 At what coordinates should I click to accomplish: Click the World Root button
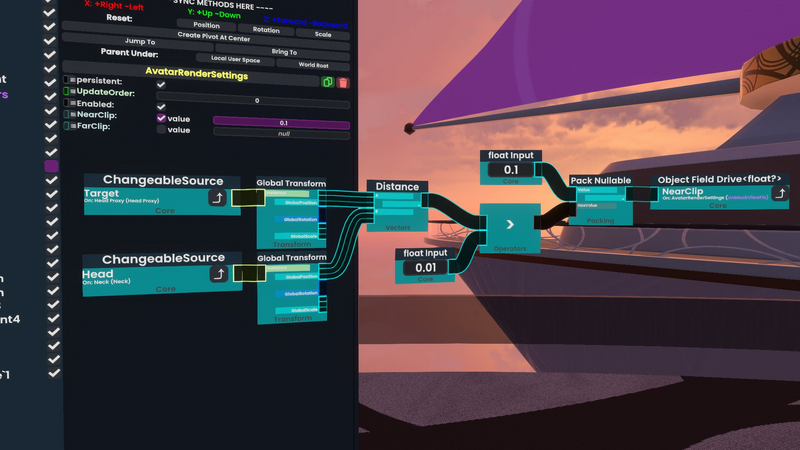313,65
